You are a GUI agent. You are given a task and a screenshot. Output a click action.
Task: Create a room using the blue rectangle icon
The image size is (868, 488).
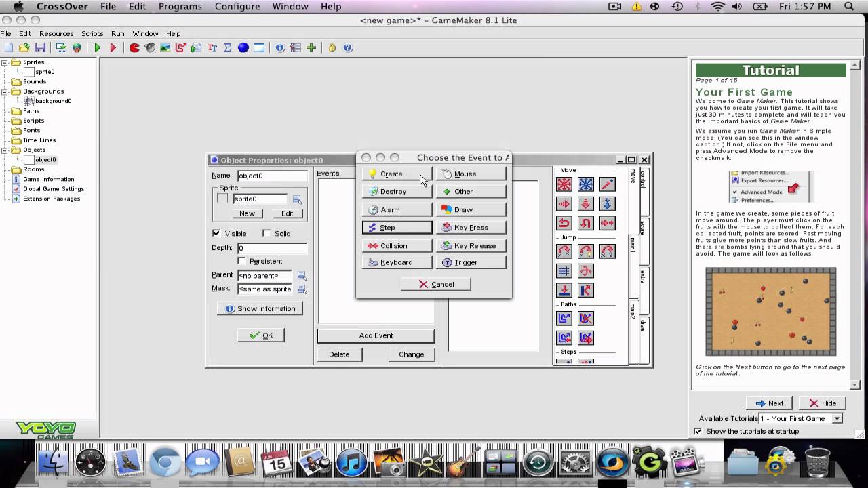[x=259, y=47]
